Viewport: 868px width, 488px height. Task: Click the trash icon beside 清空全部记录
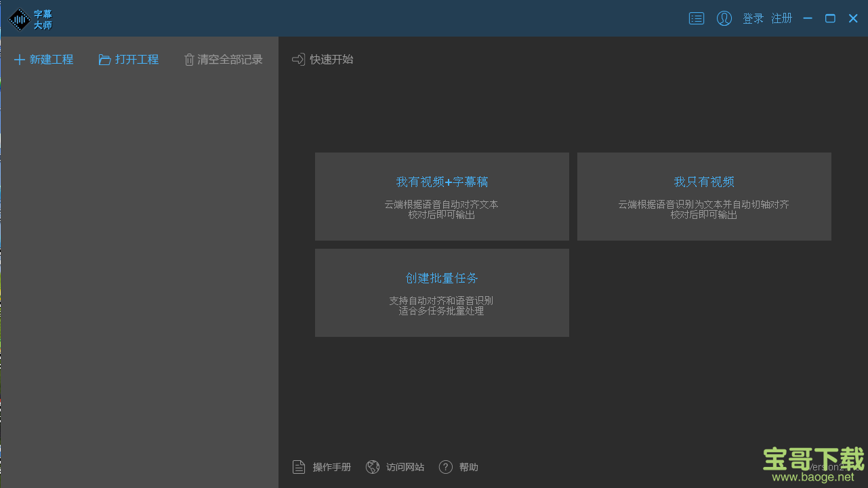189,60
